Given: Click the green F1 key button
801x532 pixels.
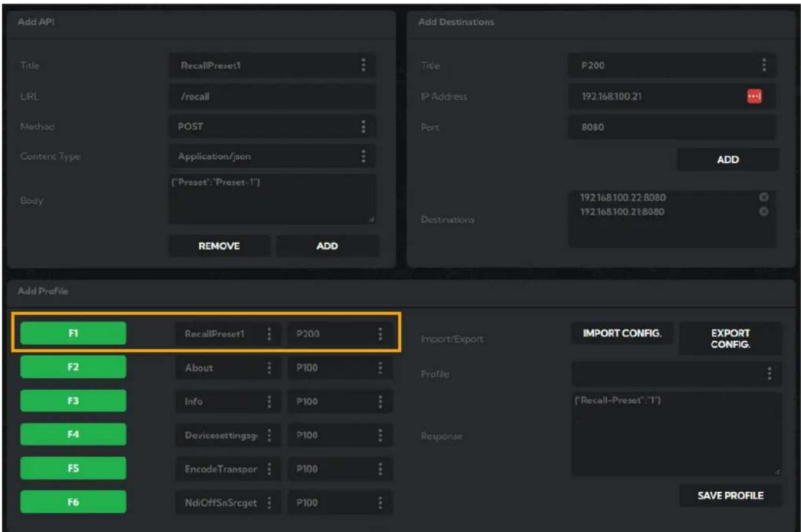Looking at the screenshot, I should pos(73,333).
